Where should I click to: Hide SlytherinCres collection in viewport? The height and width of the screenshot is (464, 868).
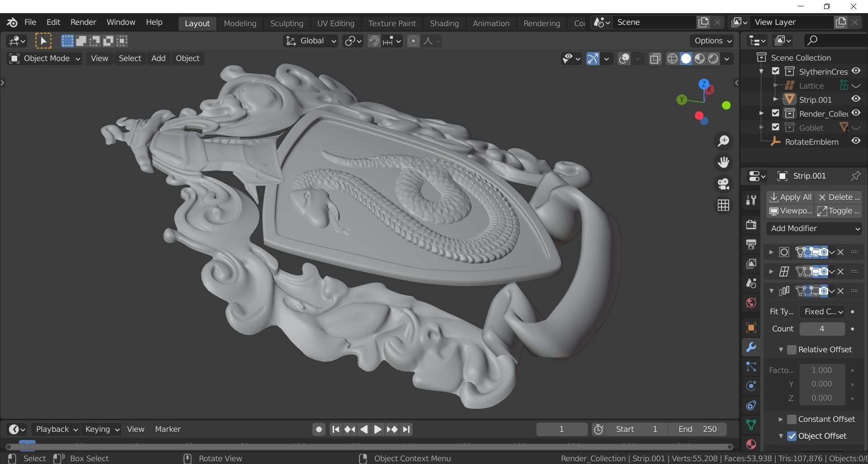(856, 71)
